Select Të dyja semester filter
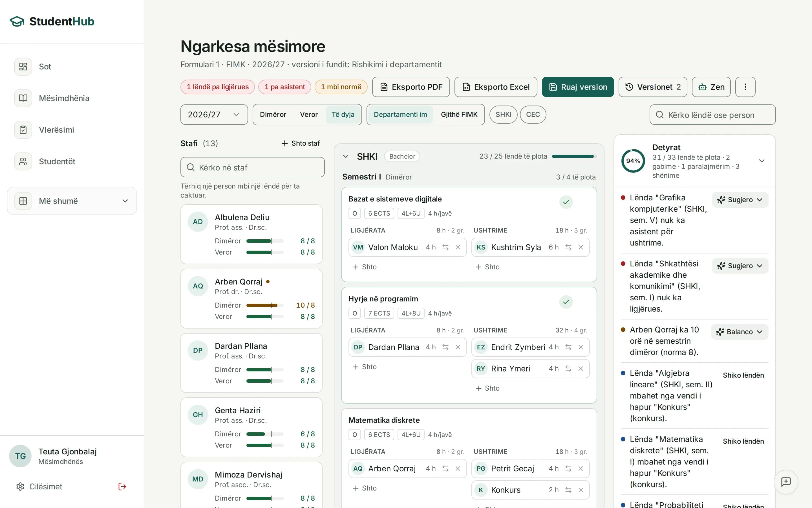The width and height of the screenshot is (812, 508). 343,115
